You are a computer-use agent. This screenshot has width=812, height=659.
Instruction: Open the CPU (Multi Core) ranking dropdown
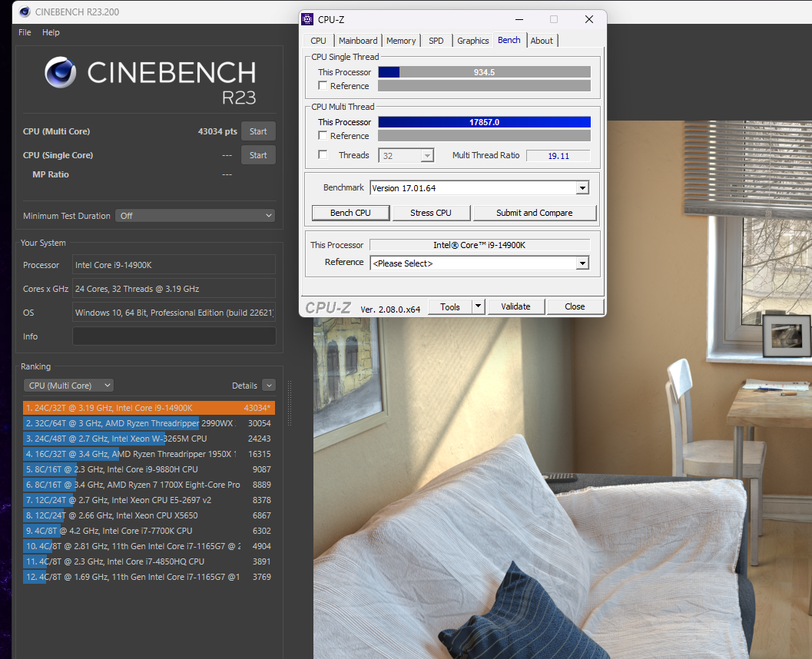click(x=68, y=385)
